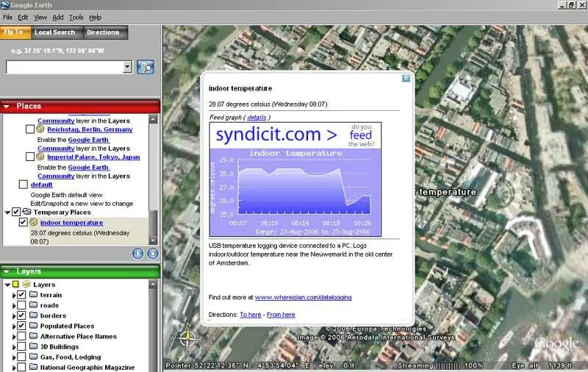Collapse the Temporary Places tree node
The width and height of the screenshot is (588, 372).
point(7,212)
